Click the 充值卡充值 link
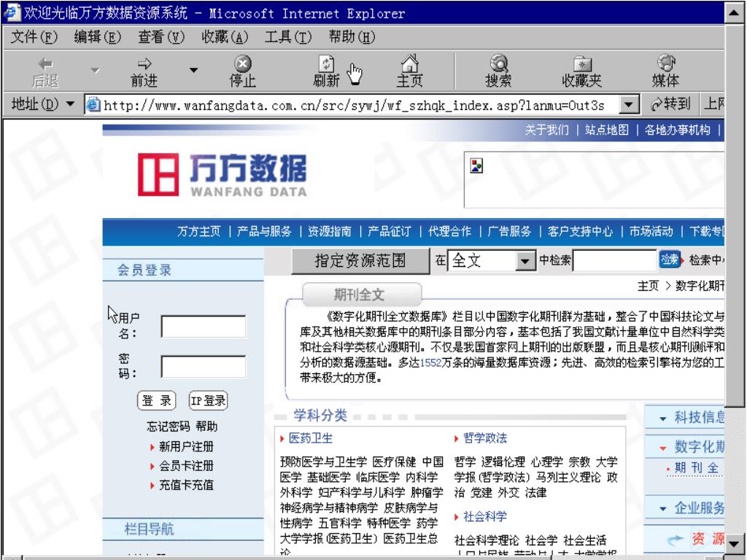The height and width of the screenshot is (560, 747). pos(186,485)
